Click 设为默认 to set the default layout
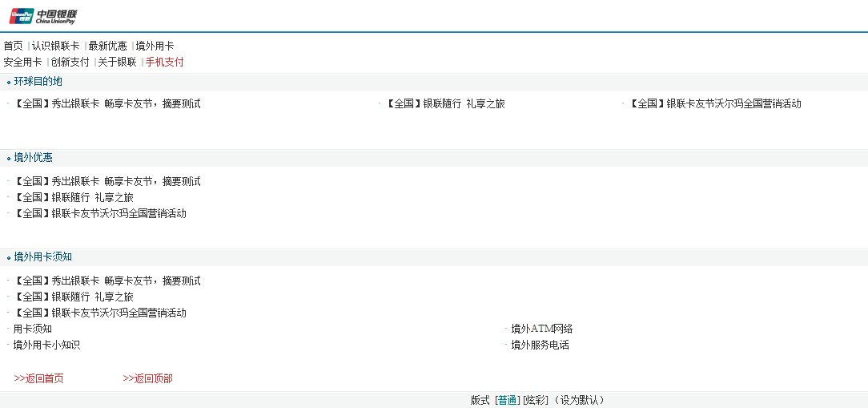The image size is (868, 408). point(579,400)
